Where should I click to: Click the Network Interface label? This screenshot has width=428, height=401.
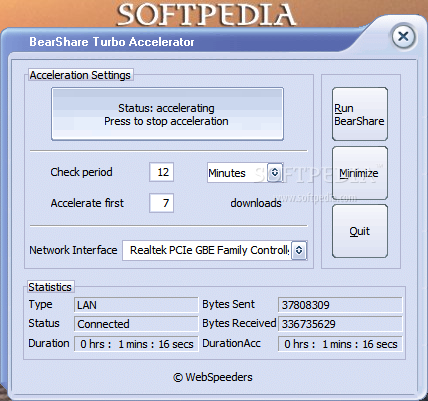tap(73, 250)
